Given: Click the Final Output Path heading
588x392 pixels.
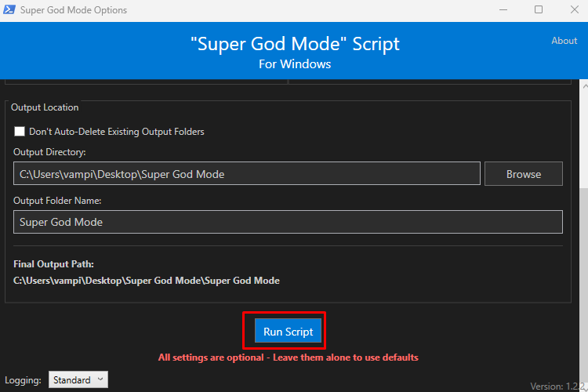Looking at the screenshot, I should (53, 264).
